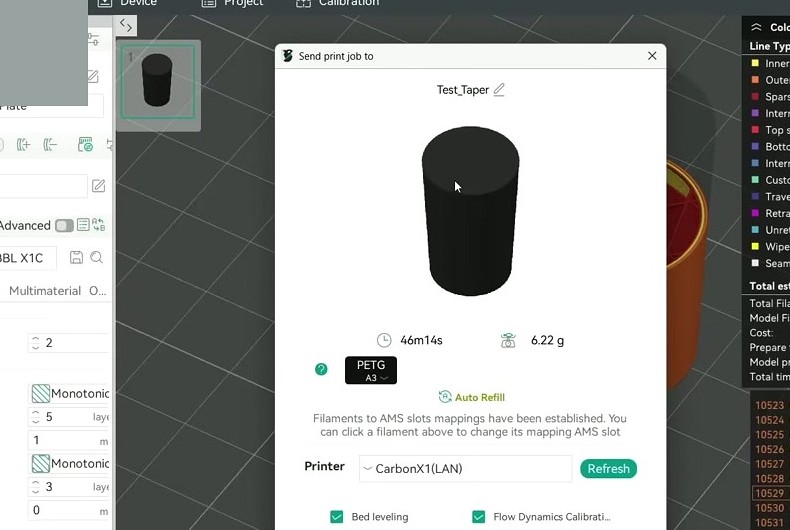The height and width of the screenshot is (530, 790).
Task: Click the orange Outer wall swatch
Action: click(755, 80)
